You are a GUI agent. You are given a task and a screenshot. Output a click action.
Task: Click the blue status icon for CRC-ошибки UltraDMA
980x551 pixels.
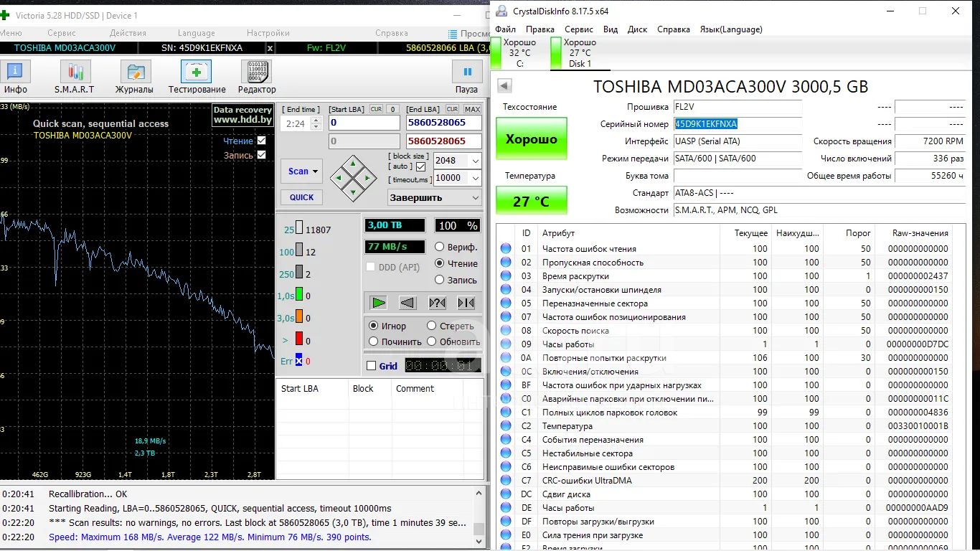click(x=506, y=481)
